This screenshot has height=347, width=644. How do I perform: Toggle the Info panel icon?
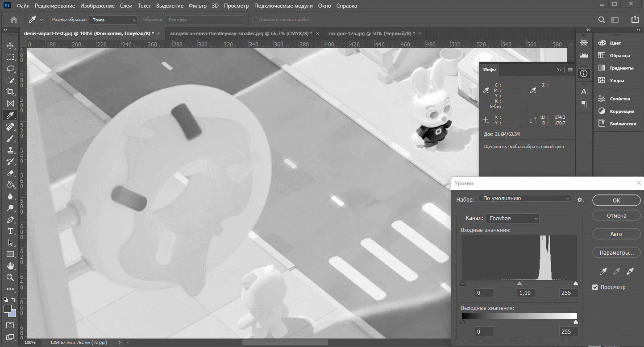pos(583,74)
